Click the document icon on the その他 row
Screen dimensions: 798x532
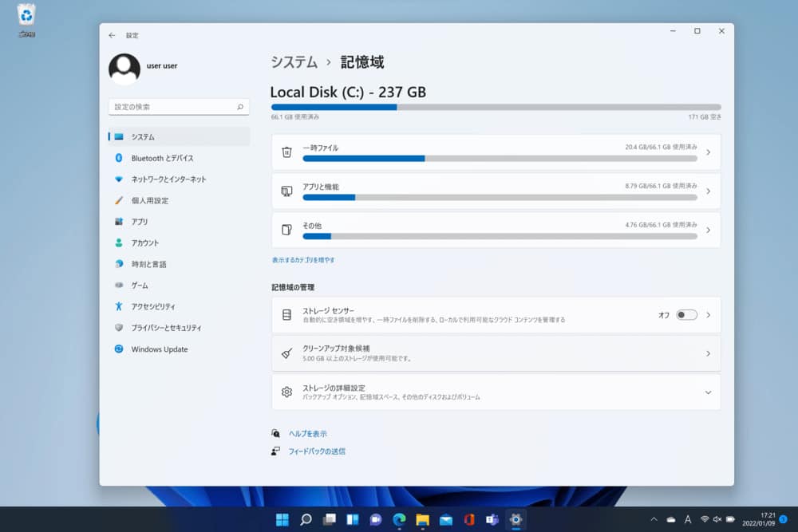pos(287,229)
